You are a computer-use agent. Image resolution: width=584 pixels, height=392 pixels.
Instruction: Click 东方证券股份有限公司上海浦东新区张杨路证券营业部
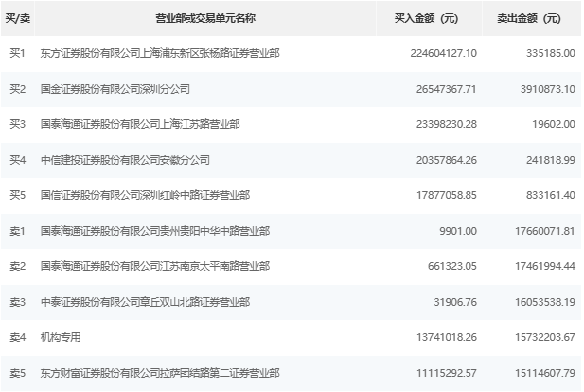tap(160, 53)
